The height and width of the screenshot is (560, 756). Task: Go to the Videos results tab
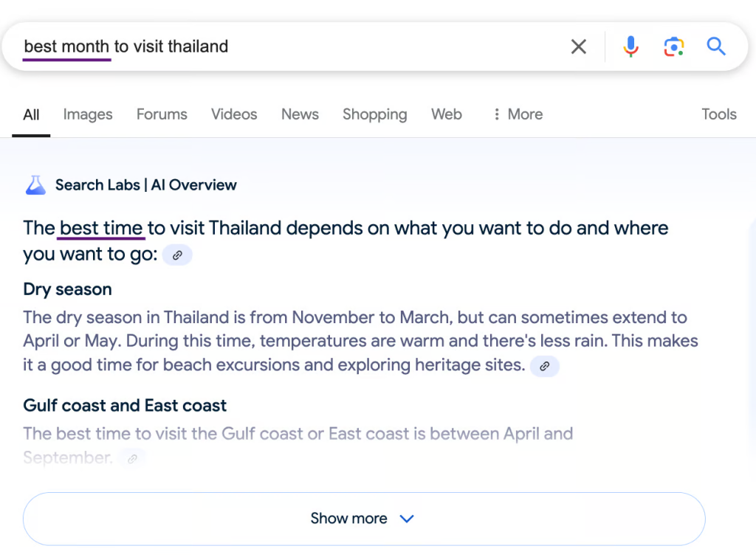coord(234,114)
